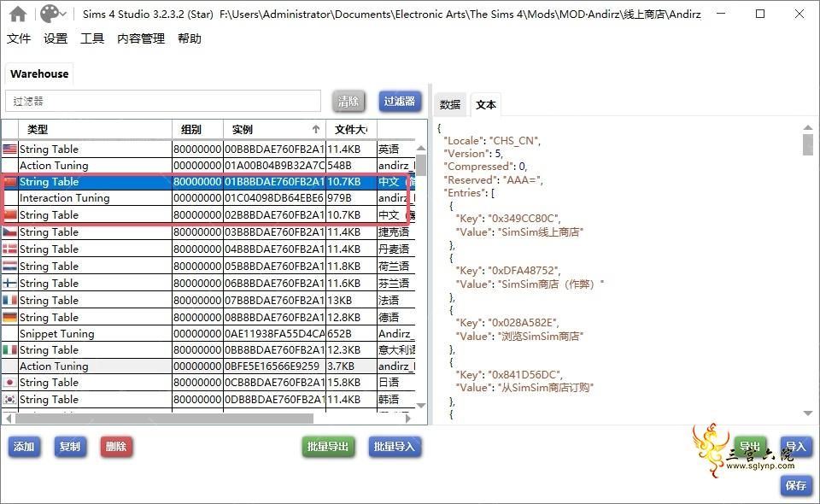
Task: Open the 帮助 menu
Action: tap(190, 38)
